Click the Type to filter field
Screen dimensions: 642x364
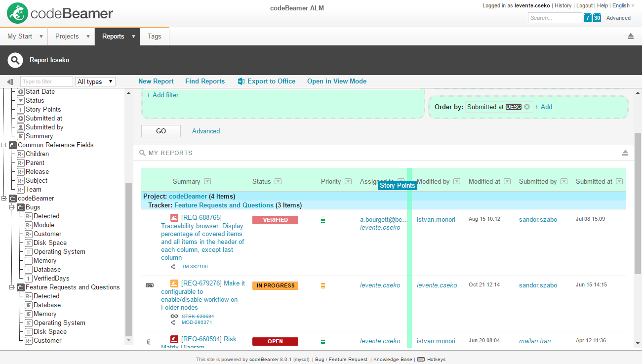46,81
